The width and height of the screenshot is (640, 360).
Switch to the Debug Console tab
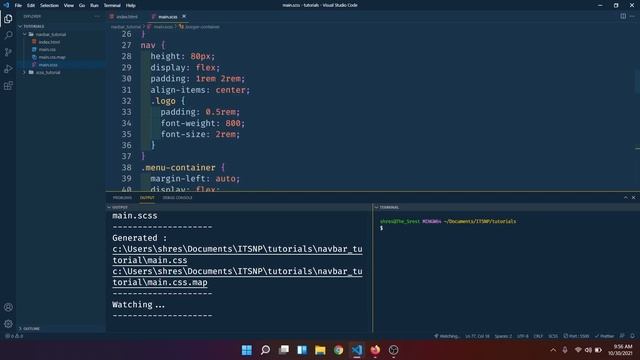[178, 198]
